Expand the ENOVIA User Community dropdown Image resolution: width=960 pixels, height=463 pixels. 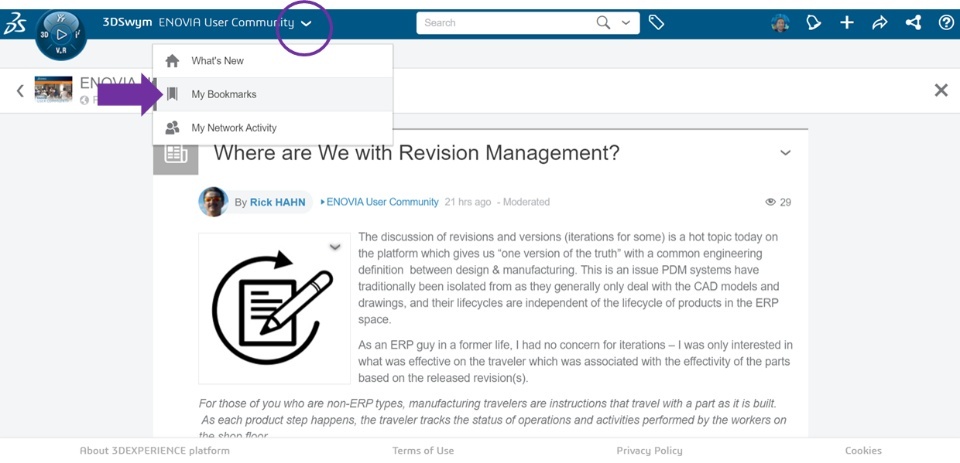(x=307, y=24)
